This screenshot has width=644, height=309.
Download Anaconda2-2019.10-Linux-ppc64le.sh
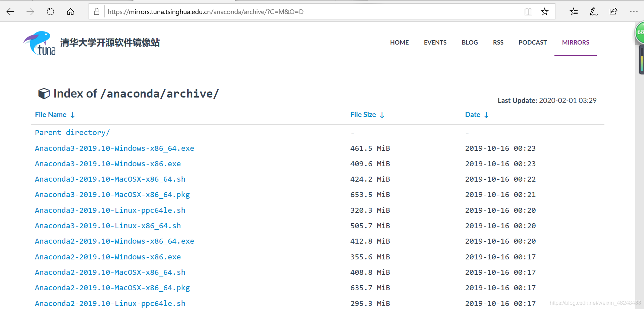tap(110, 304)
